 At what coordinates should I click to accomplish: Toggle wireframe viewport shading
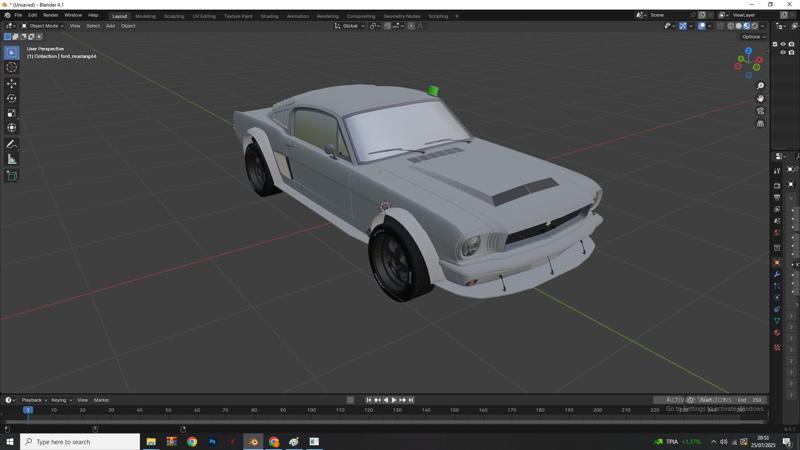(x=731, y=26)
